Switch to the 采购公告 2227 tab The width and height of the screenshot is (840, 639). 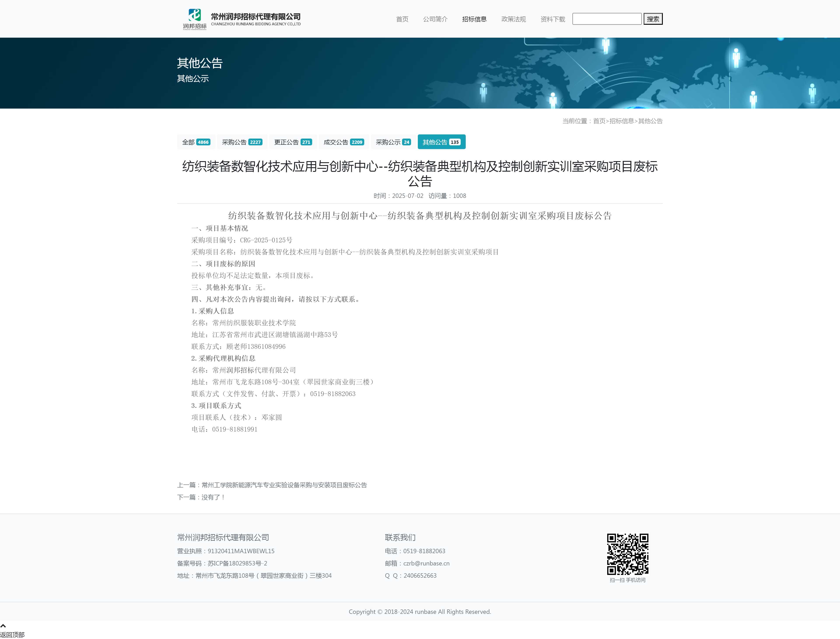242,142
